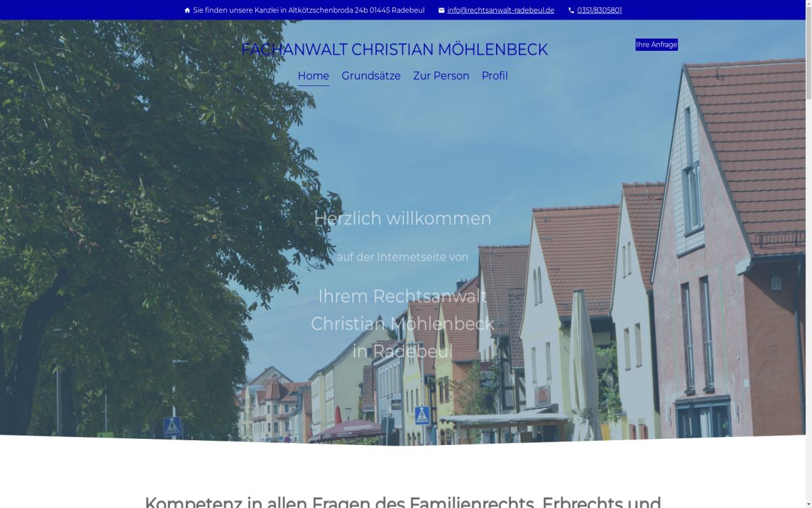812x508 pixels.
Task: Go to the Grundsätze menu item
Action: pyautogui.click(x=371, y=76)
